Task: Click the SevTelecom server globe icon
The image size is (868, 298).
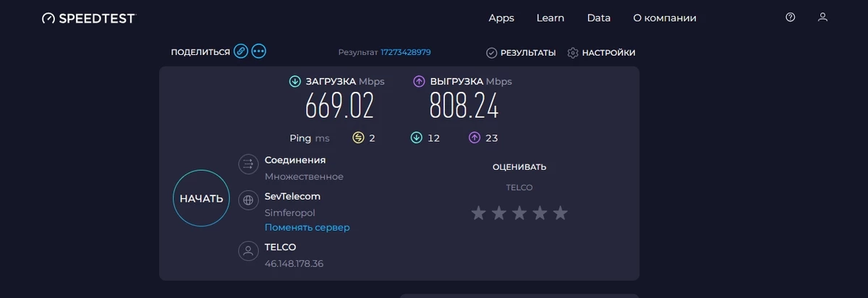Action: coord(248,200)
